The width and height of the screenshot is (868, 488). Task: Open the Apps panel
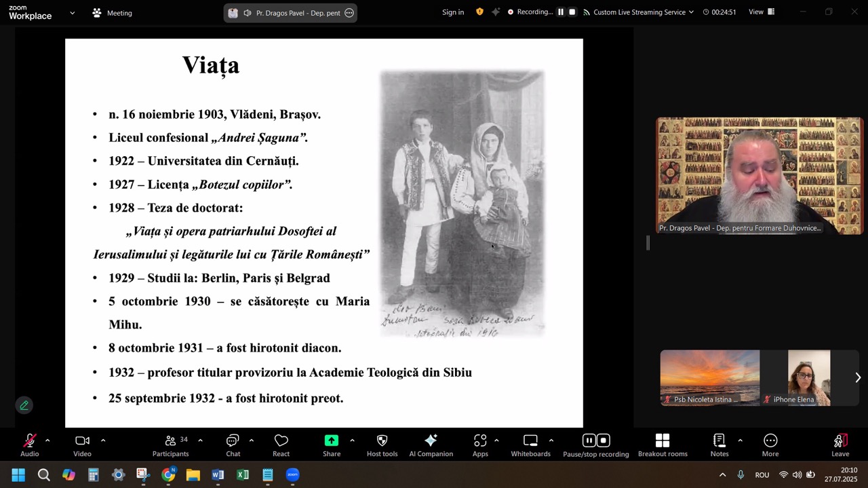[480, 445]
